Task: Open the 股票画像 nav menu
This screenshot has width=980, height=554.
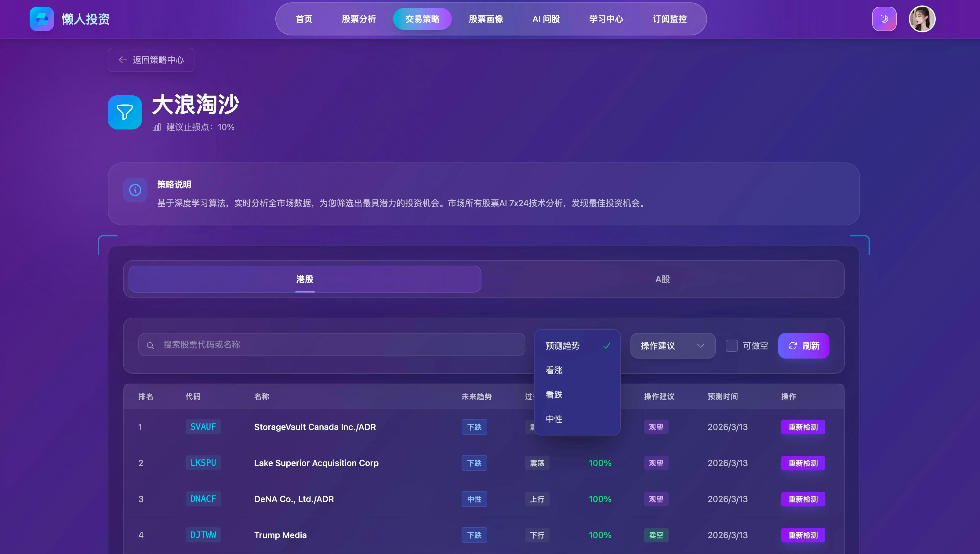Action: 486,19
